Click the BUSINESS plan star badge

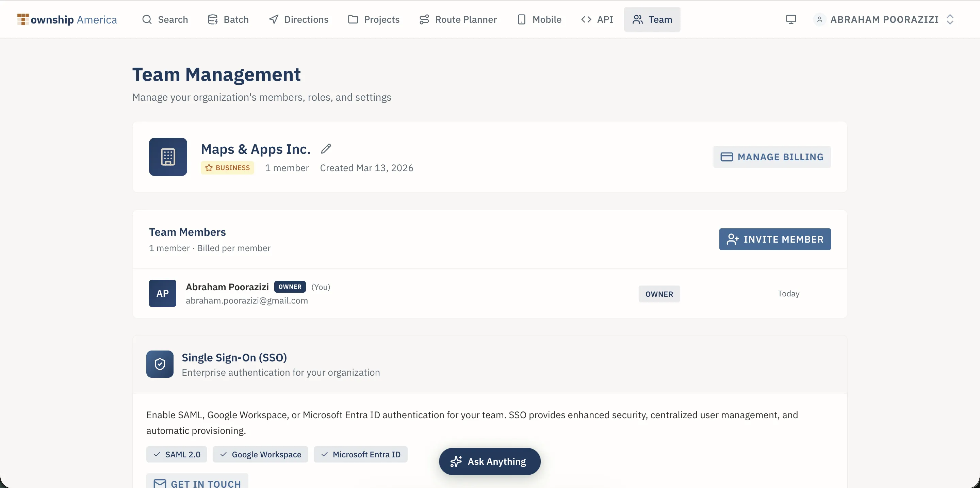coord(228,168)
